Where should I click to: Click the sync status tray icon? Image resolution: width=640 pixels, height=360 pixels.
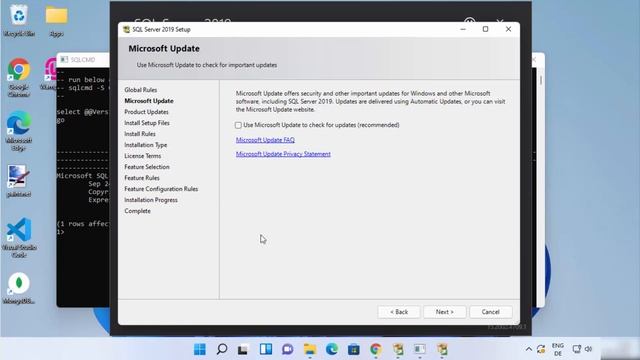tap(541, 349)
